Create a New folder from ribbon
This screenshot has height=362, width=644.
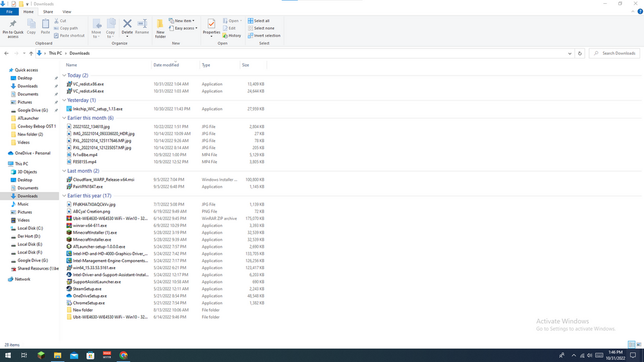click(160, 29)
